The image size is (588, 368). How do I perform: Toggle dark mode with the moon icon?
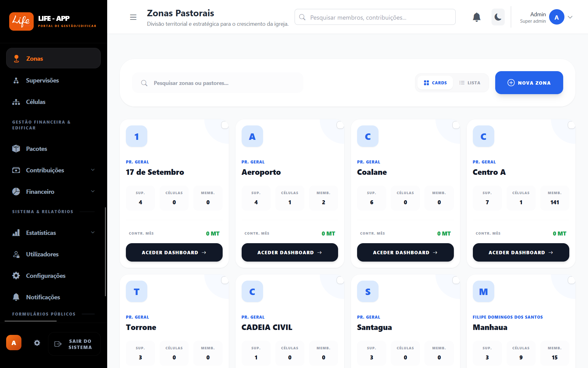click(x=498, y=17)
